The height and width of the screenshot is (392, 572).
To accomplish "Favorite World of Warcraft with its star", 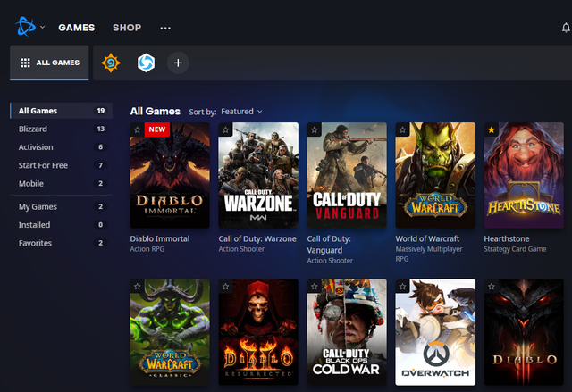I will 402,129.
